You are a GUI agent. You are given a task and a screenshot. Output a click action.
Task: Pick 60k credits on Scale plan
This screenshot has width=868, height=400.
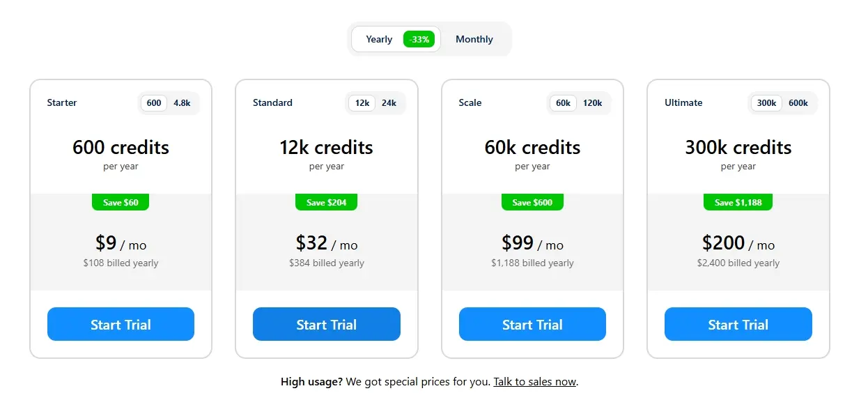click(x=563, y=103)
